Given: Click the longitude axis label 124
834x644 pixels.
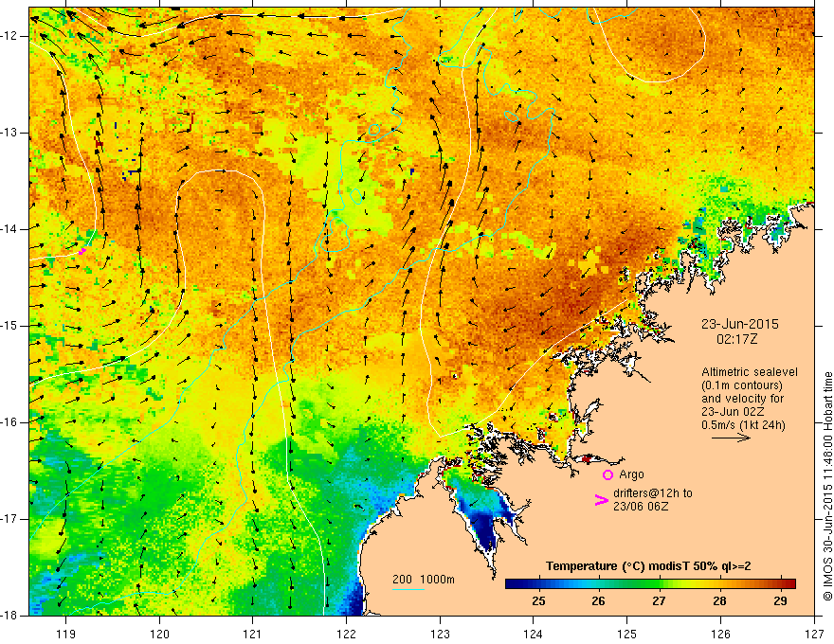Looking at the screenshot, I should [534, 634].
